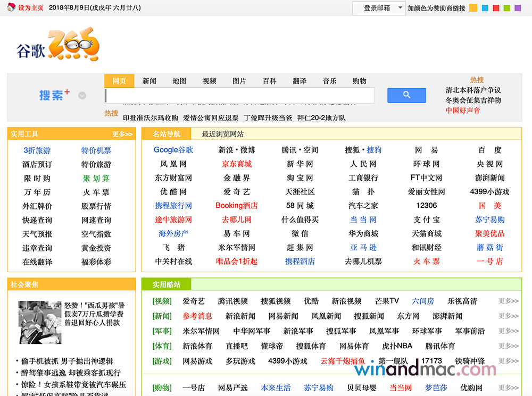Open the search engine selector arrow
Image resolution: width=532 pixels, height=396 pixels.
[82, 96]
